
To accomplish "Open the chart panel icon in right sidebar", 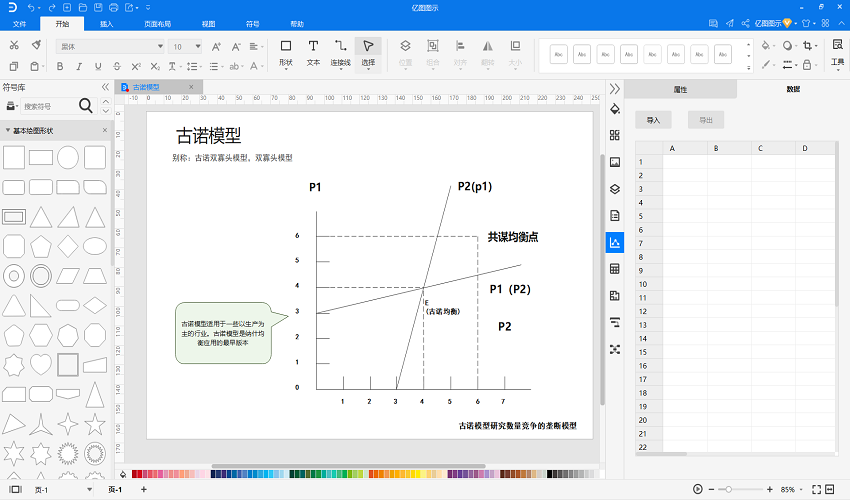I will click(615, 242).
